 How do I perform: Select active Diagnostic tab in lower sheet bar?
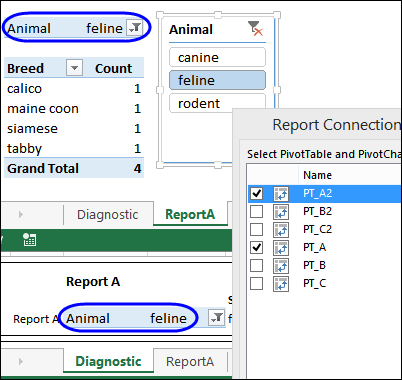tap(108, 361)
